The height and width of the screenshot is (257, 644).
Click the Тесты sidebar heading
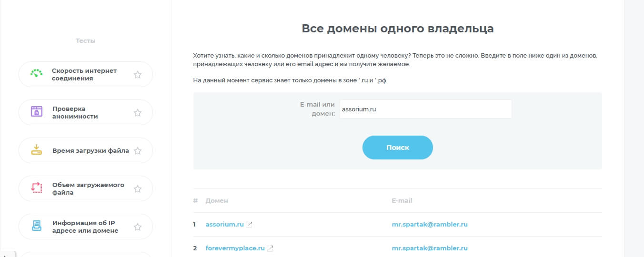pos(86,40)
